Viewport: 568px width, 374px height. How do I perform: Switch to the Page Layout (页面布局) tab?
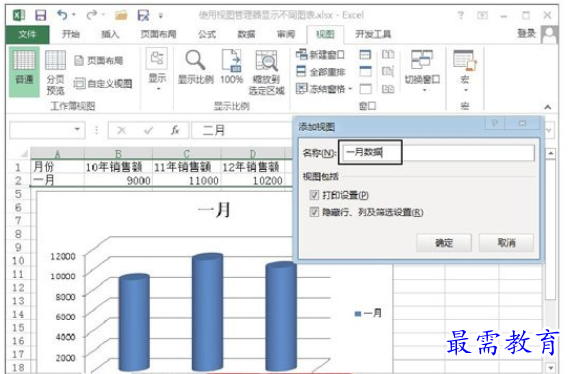(158, 34)
